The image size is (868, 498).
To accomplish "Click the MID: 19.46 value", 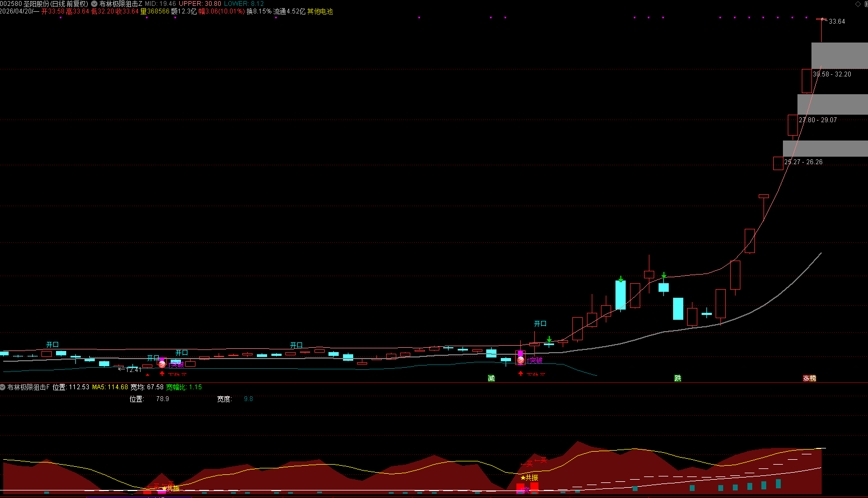I will coord(160,4).
